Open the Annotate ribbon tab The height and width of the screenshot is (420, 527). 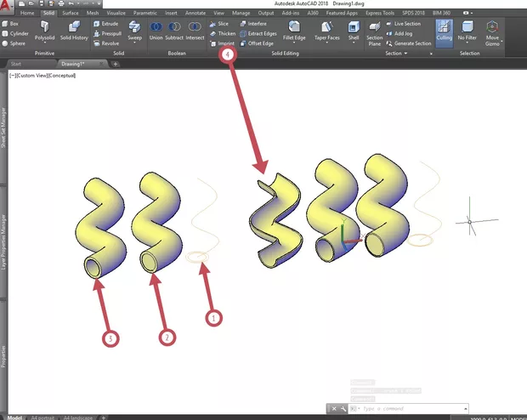click(x=195, y=13)
